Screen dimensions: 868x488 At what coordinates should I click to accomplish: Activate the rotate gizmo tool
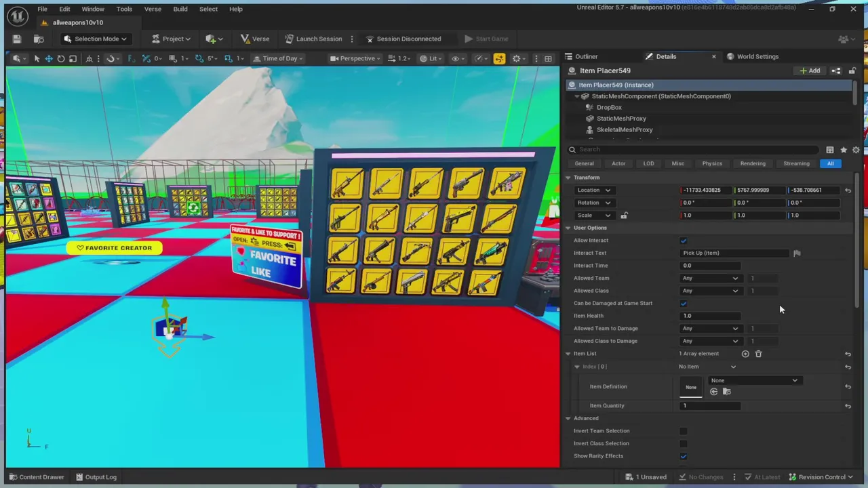coord(61,58)
